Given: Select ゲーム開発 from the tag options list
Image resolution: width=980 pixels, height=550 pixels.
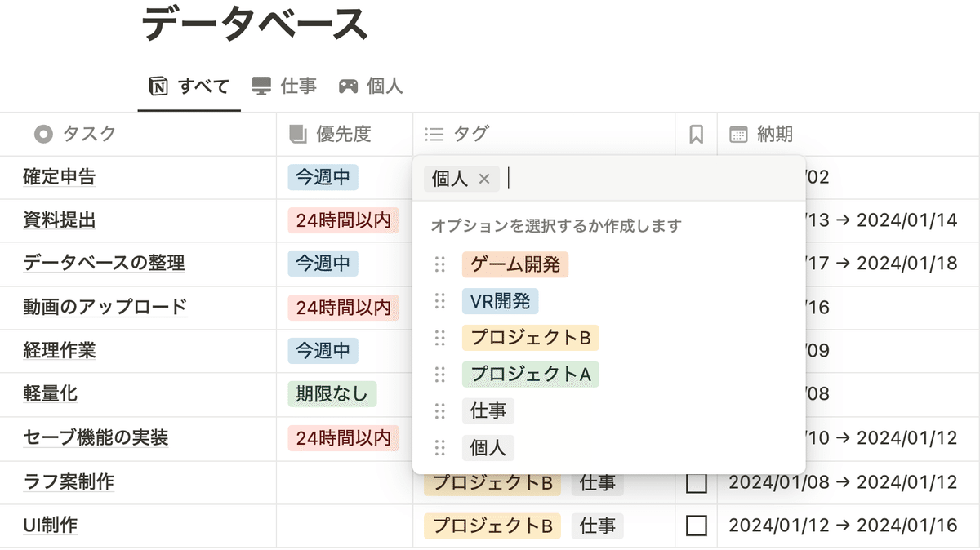Looking at the screenshot, I should coord(517,264).
